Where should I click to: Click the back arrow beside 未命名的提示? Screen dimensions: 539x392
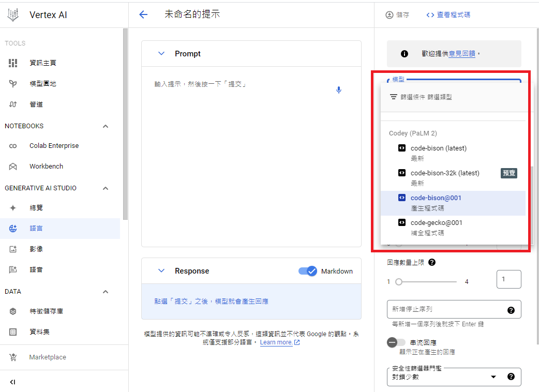coord(143,14)
